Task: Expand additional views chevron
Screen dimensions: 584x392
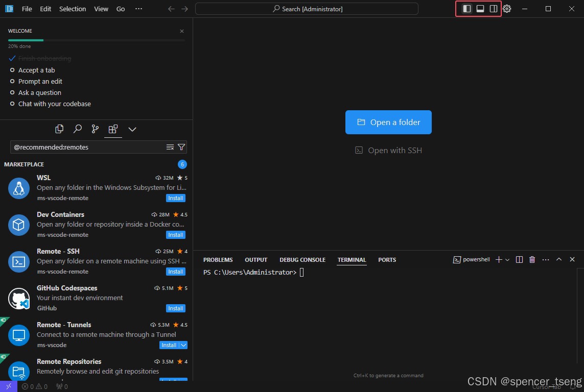Action: 132,130
